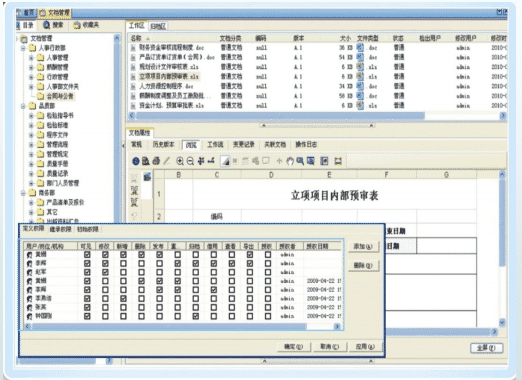Toggle first row 修改 permission checkbox
This screenshot has height=380, width=522.
click(105, 255)
